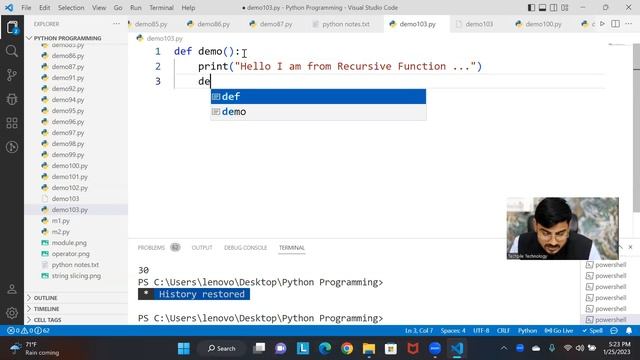Show hidden system tray icons chevron

pos(504,348)
